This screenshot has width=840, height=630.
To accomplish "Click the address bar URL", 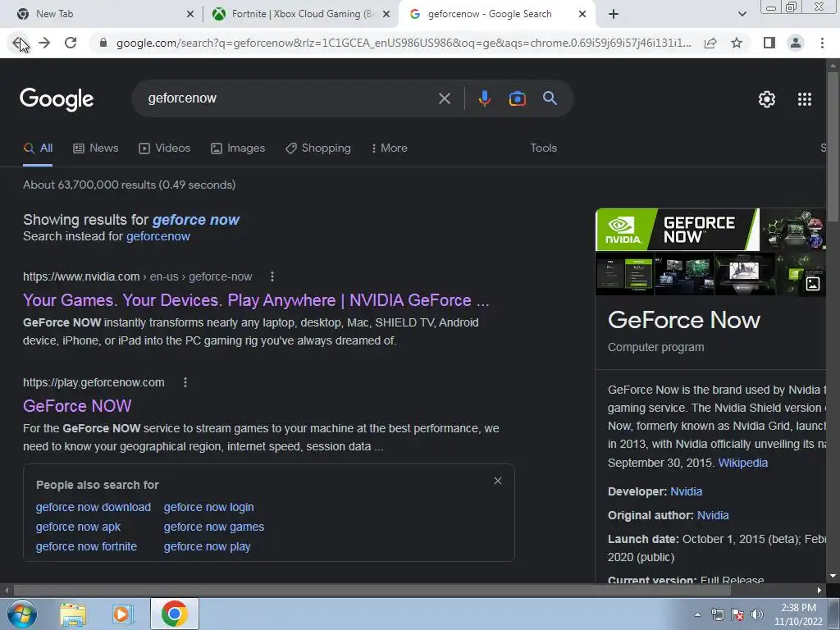I will point(404,43).
